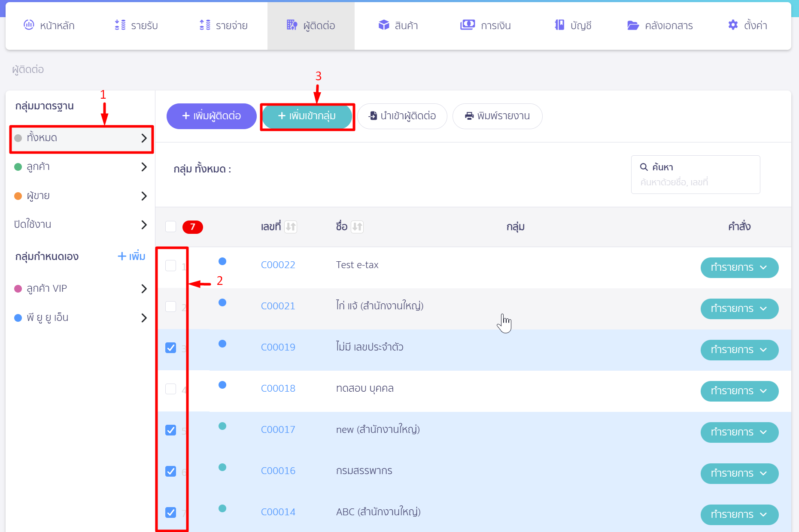This screenshot has width=799, height=532.
Task: Click the printer icon for report
Action: (470, 116)
